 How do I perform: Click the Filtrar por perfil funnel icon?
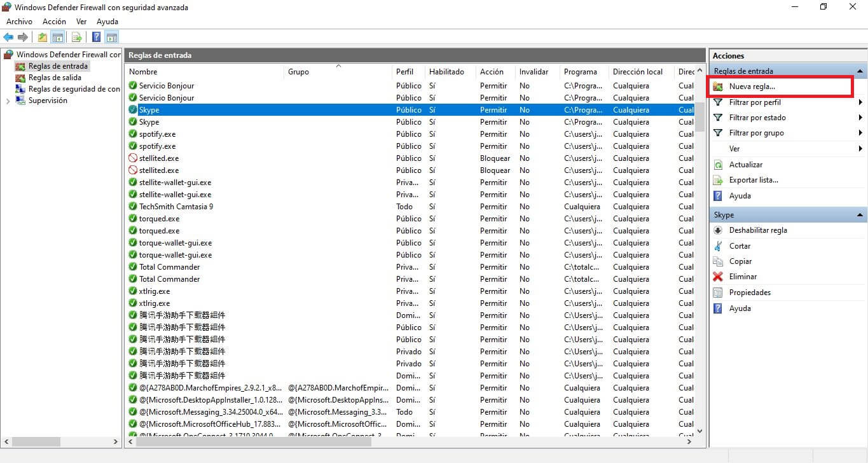(718, 102)
